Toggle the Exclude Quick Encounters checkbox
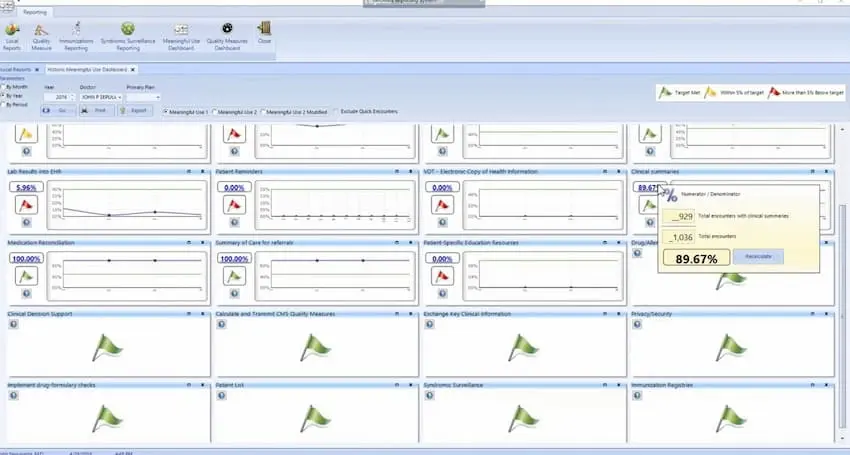Screen dimensions: 850x455 tap(337, 112)
